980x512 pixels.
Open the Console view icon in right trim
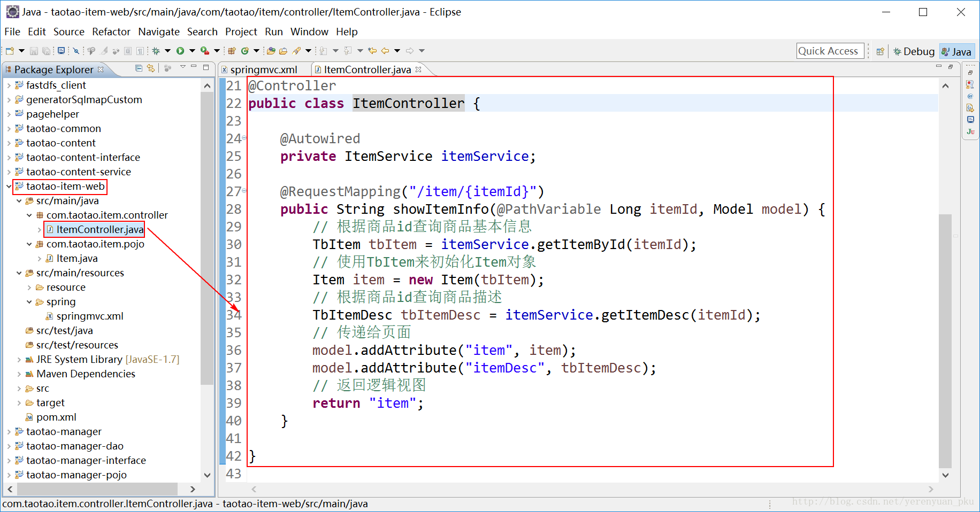click(970, 120)
